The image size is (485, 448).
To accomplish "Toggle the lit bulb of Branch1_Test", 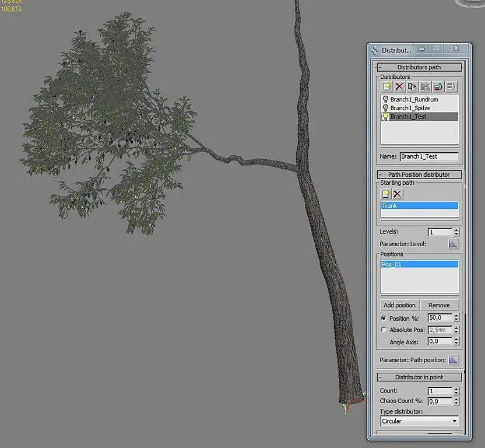I will point(385,117).
